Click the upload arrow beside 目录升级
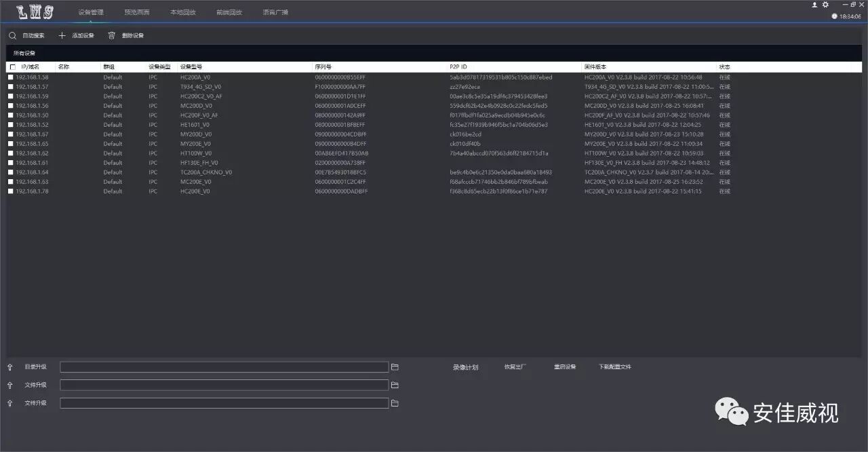Viewport: 868px width, 452px height. coord(10,367)
